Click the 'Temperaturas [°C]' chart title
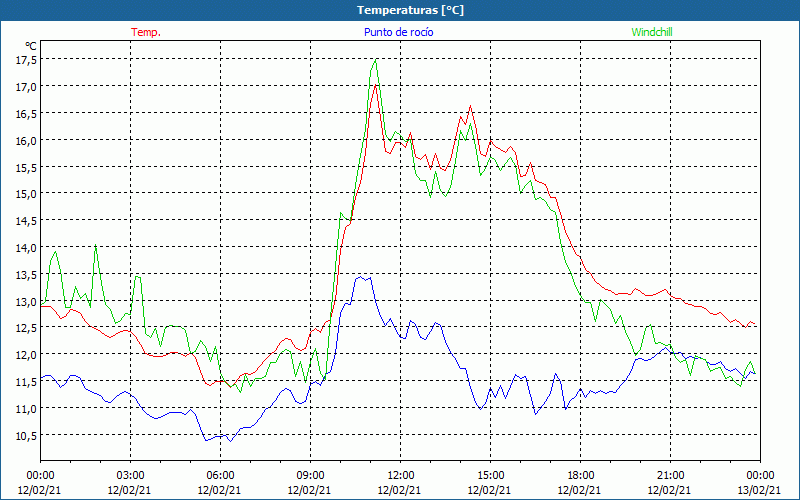The height and width of the screenshot is (500, 800). [x=410, y=10]
